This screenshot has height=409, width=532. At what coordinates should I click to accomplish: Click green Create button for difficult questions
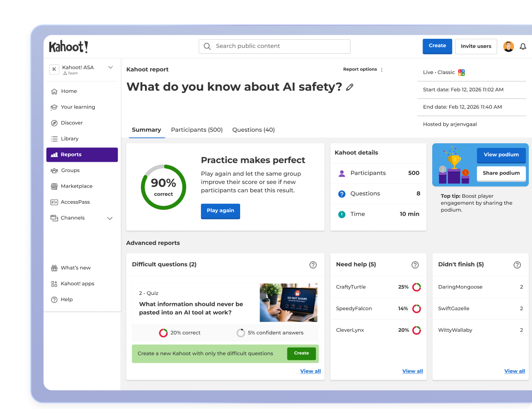click(x=302, y=354)
